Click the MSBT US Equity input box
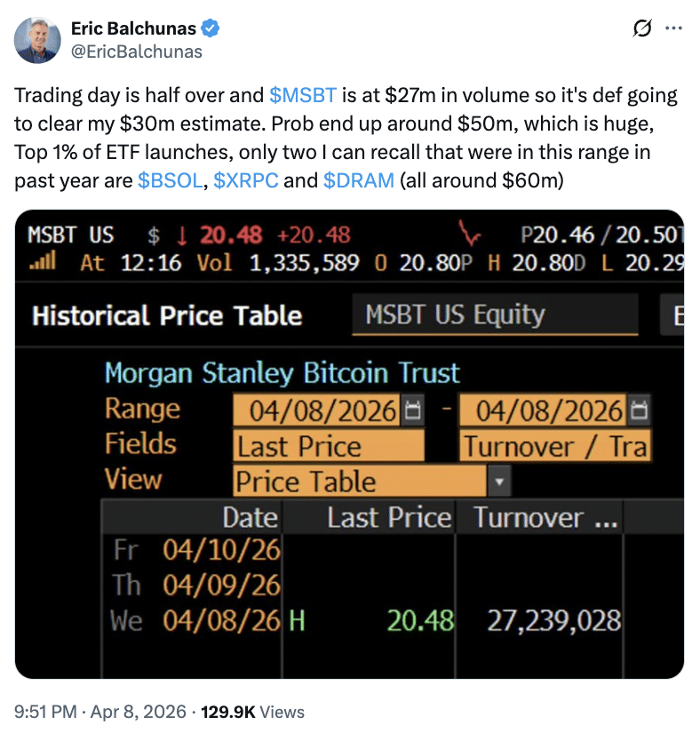 point(495,315)
